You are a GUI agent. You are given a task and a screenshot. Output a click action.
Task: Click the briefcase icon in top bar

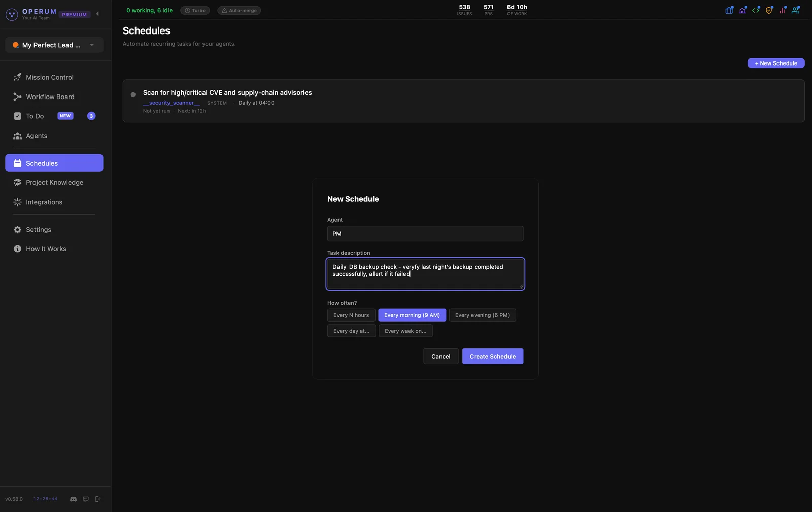coord(729,10)
